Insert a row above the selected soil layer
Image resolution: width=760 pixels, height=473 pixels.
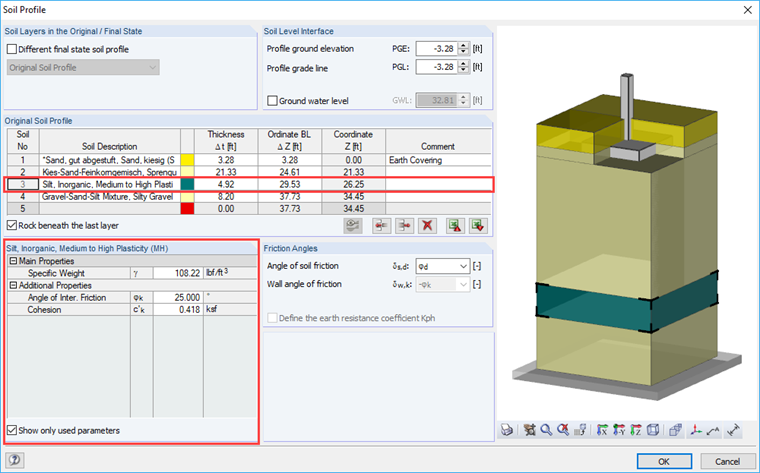point(381,226)
